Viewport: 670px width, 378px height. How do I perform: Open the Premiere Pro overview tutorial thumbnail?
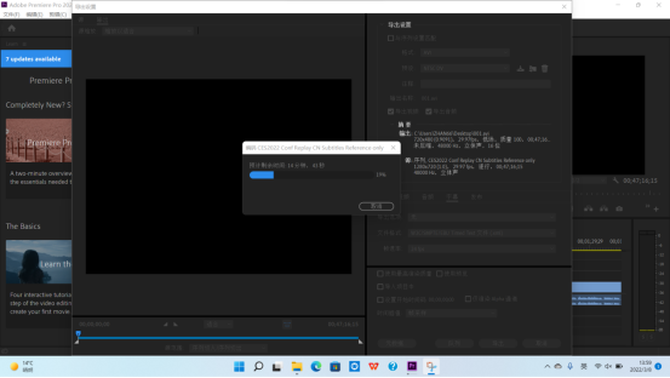click(39, 141)
